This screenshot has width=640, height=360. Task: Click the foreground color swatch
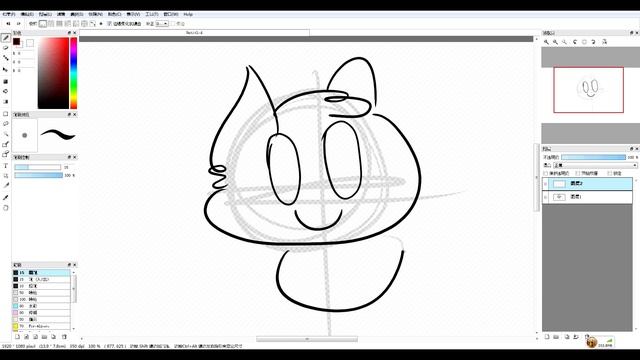pos(16,41)
